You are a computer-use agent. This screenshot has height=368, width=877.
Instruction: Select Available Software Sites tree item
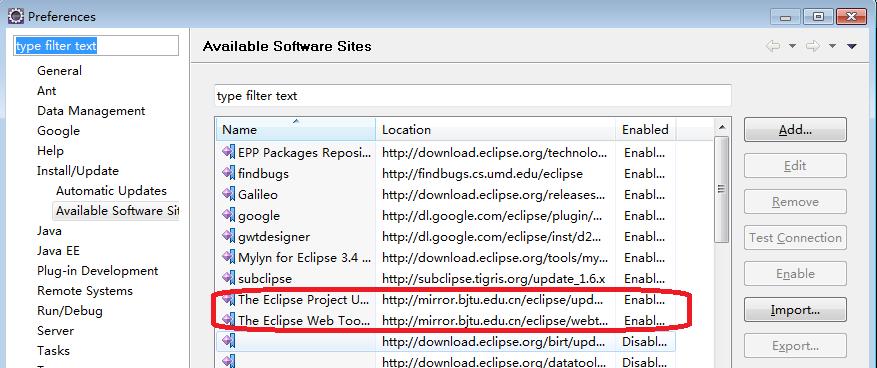tap(117, 211)
